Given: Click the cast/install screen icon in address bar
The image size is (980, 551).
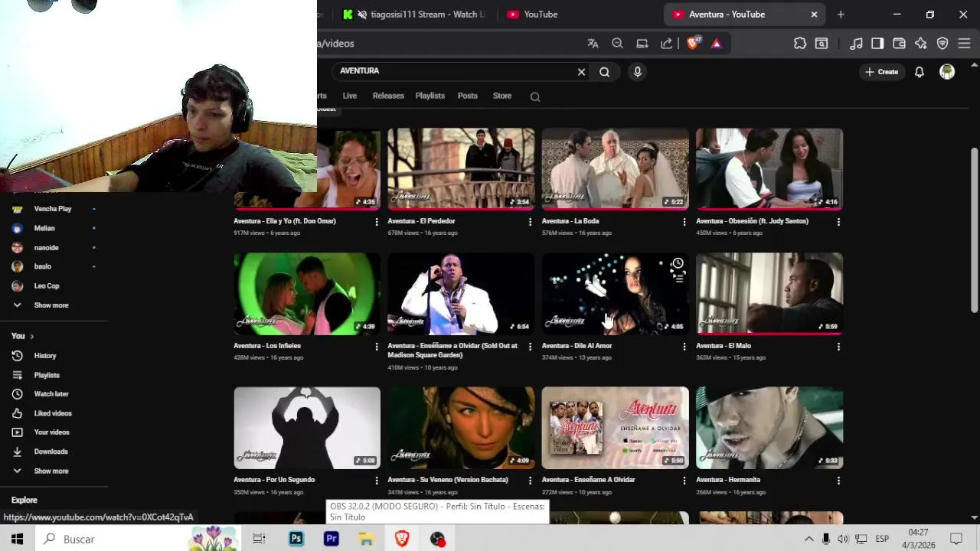Looking at the screenshot, I should (642, 44).
